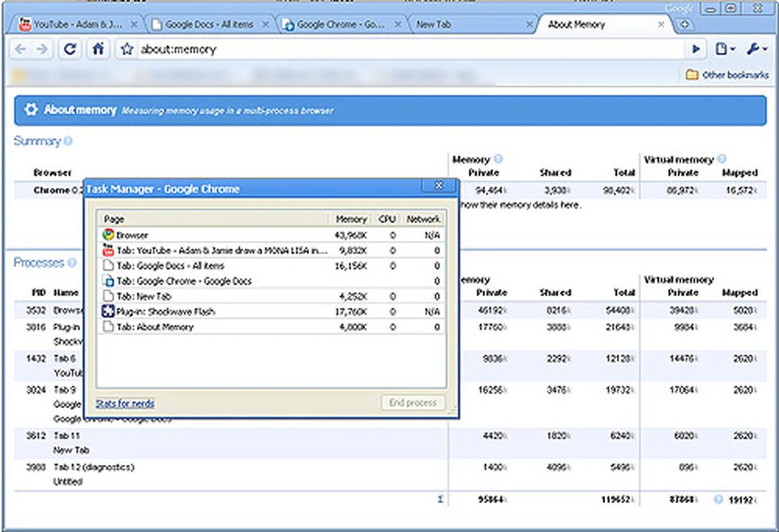Select the Home button icon
Image resolution: width=779 pixels, height=532 pixels.
pyautogui.click(x=97, y=49)
